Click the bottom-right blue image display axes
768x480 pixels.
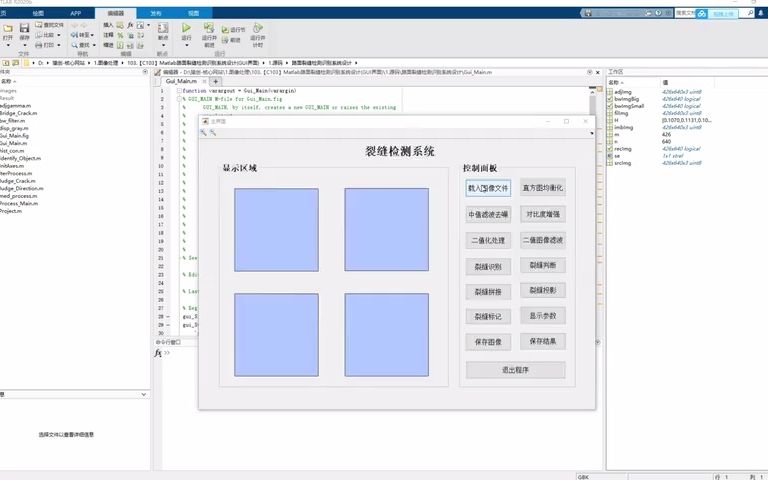386,335
